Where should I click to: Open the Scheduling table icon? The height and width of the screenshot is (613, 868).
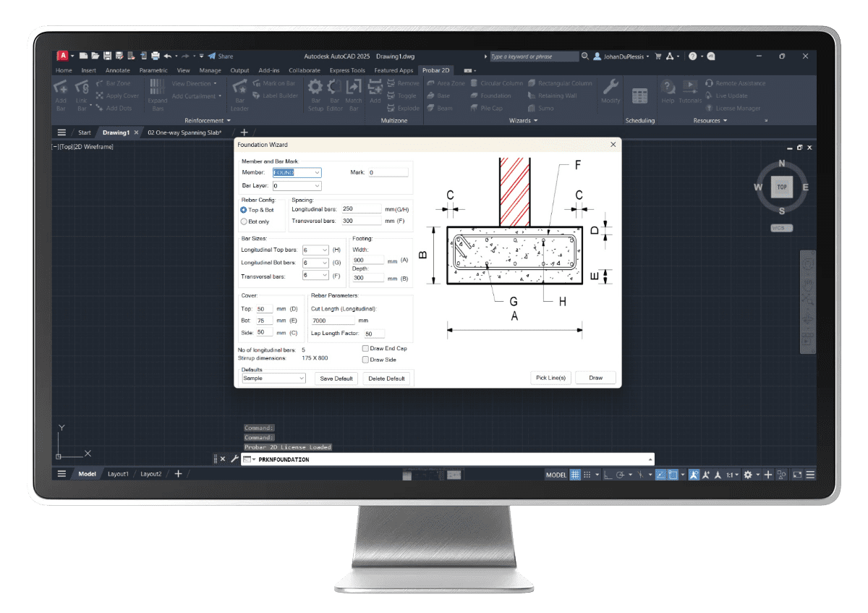[639, 96]
